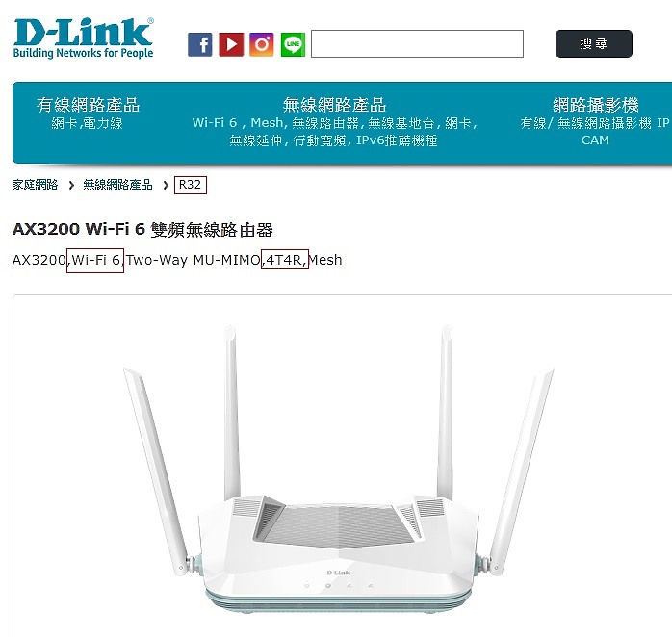
Task: Open the LINE social icon
Action: (x=293, y=44)
